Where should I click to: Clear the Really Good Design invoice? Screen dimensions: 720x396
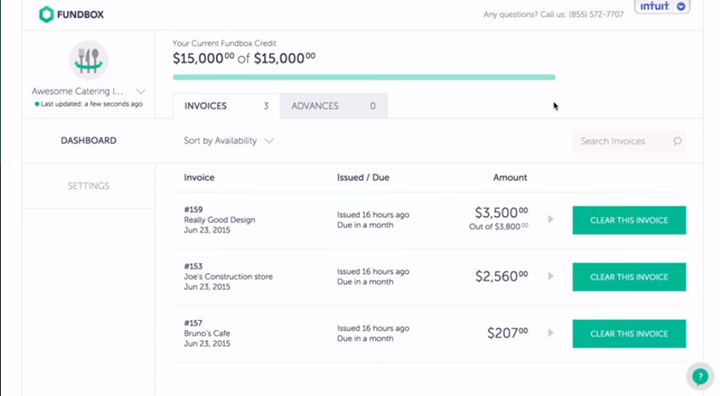[629, 220]
